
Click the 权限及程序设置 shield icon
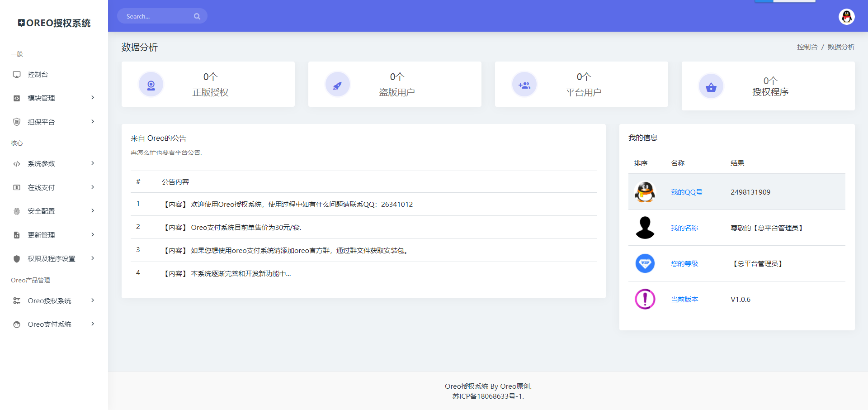pos(17,259)
